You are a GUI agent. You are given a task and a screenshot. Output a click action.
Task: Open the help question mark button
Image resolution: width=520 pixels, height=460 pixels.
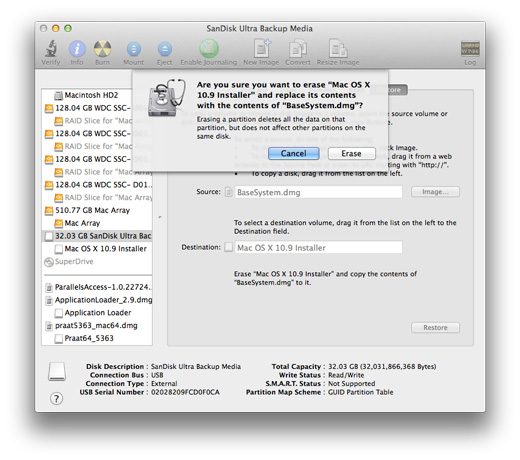tap(56, 399)
